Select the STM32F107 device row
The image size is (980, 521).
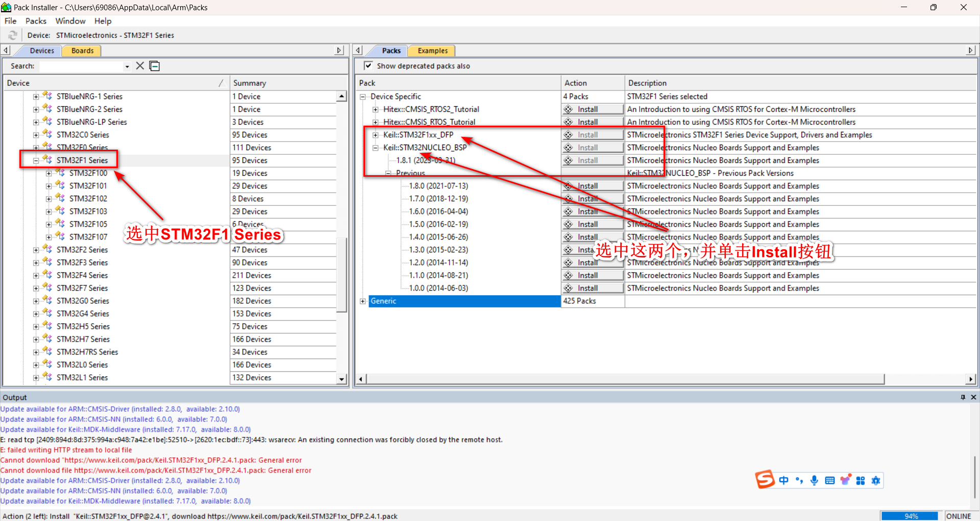88,237
